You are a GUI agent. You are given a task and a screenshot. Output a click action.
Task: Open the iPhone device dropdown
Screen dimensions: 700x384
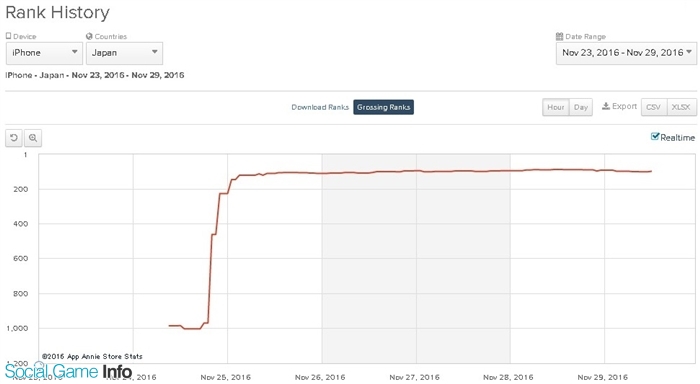pyautogui.click(x=44, y=53)
